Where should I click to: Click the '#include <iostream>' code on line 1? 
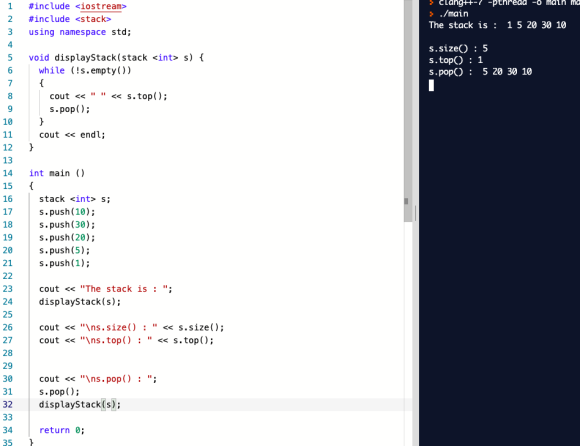click(x=78, y=6)
